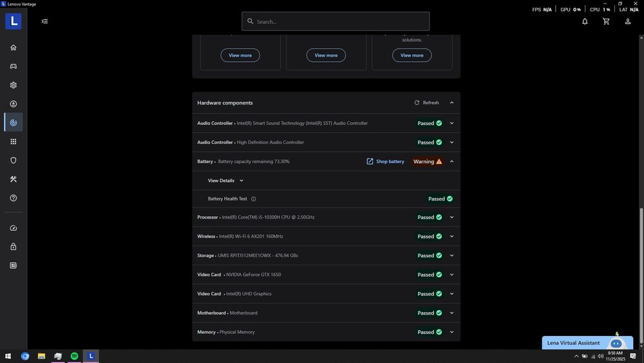The height and width of the screenshot is (363, 644).
Task: Open taskbar volume control
Action: tap(600, 356)
